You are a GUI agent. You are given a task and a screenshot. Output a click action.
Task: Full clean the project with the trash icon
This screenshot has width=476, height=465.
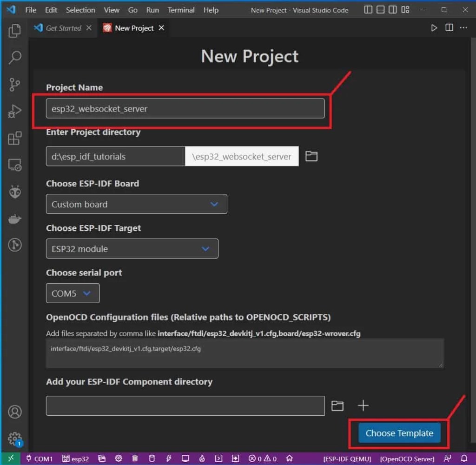pyautogui.click(x=135, y=458)
